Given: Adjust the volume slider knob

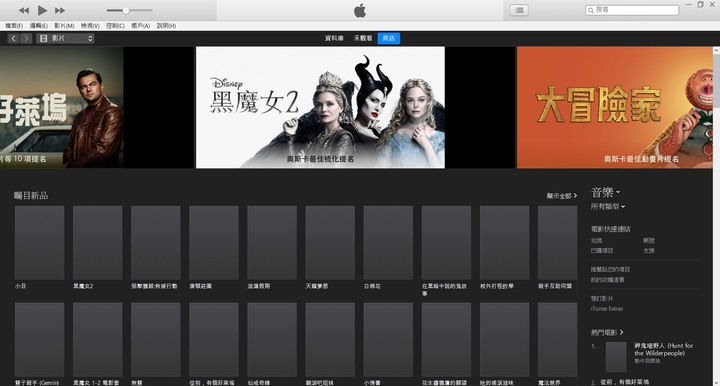Looking at the screenshot, I should 125,10.
